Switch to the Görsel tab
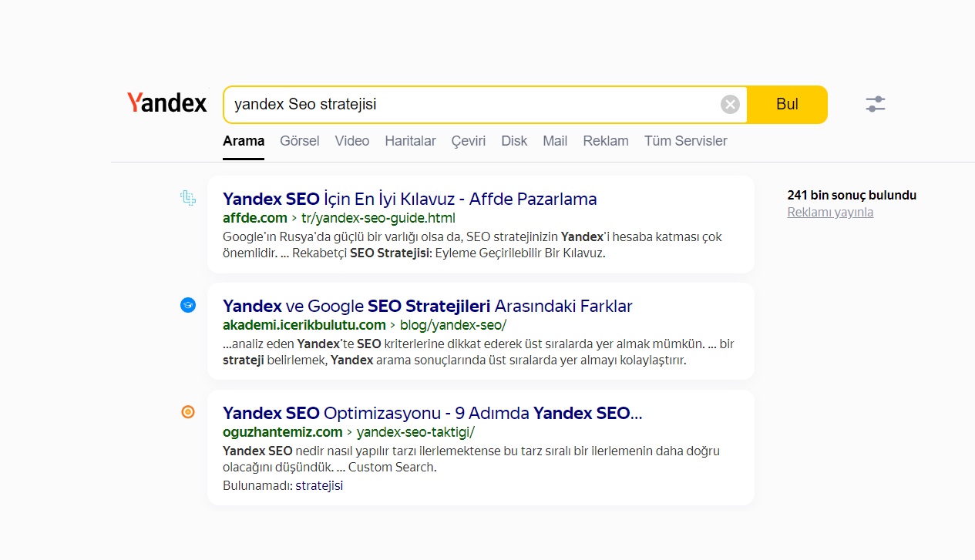This screenshot has height=560, width=975. coord(300,141)
